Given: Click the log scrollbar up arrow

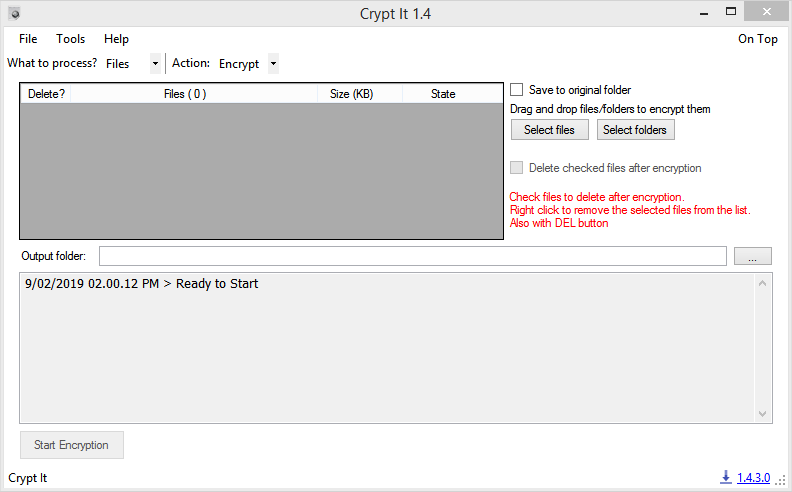Looking at the screenshot, I should point(763,283).
